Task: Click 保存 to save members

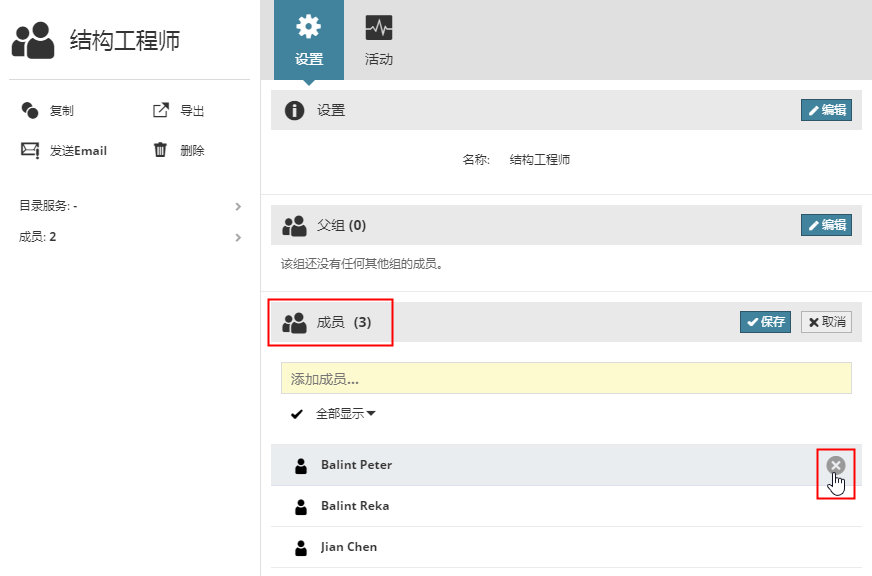Action: tap(765, 322)
